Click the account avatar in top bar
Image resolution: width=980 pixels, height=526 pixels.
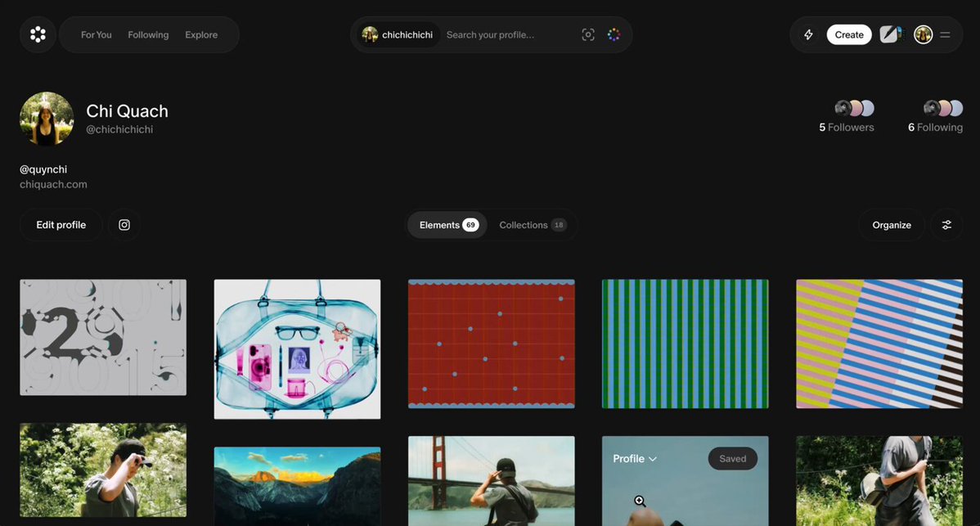point(923,35)
